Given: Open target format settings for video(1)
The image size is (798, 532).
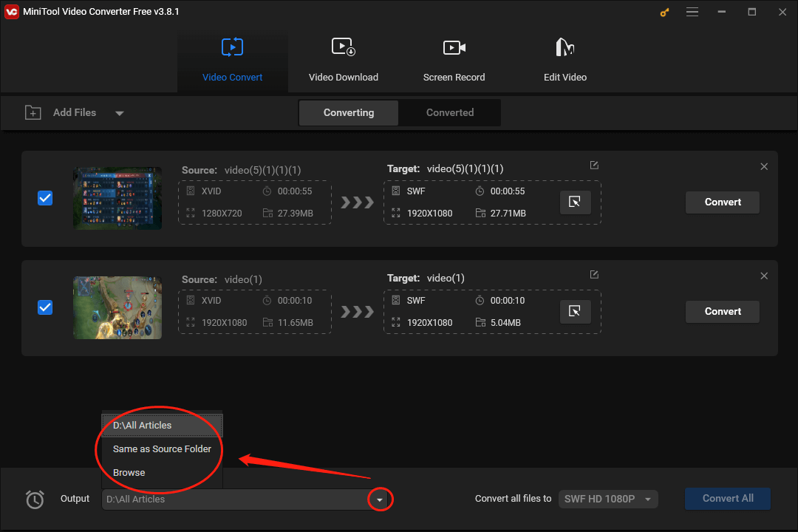Looking at the screenshot, I should [x=575, y=312].
